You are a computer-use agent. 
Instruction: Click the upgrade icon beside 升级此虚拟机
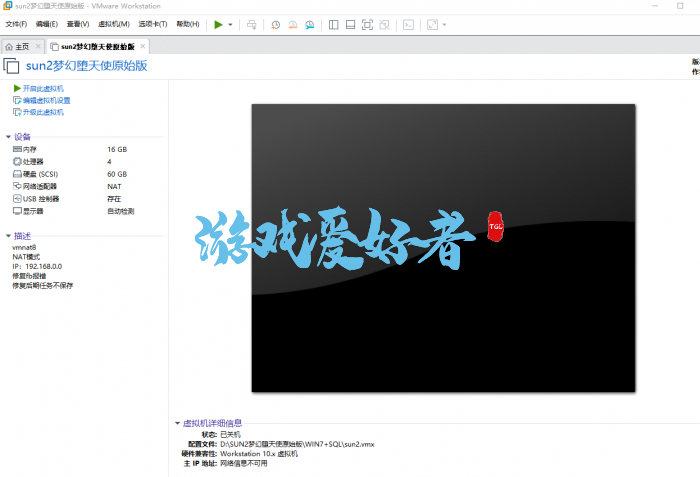pos(17,112)
